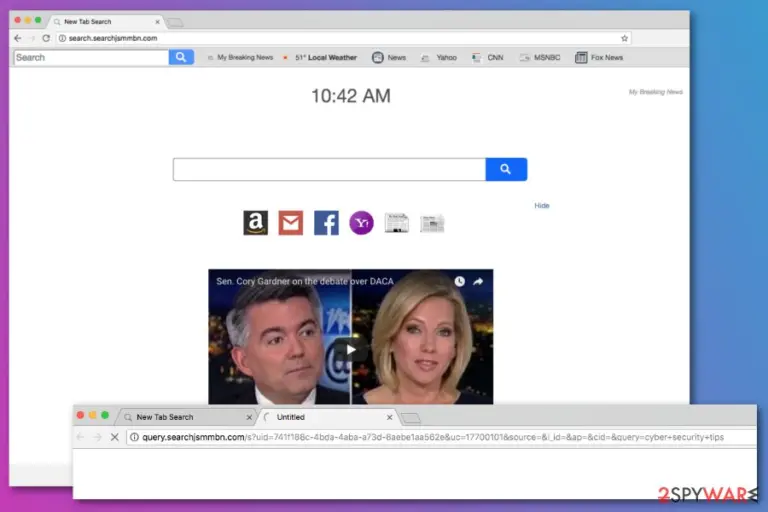Open the Yahoo toolbar shortcut
Viewport: 768px width, 512px height.
tap(439, 57)
